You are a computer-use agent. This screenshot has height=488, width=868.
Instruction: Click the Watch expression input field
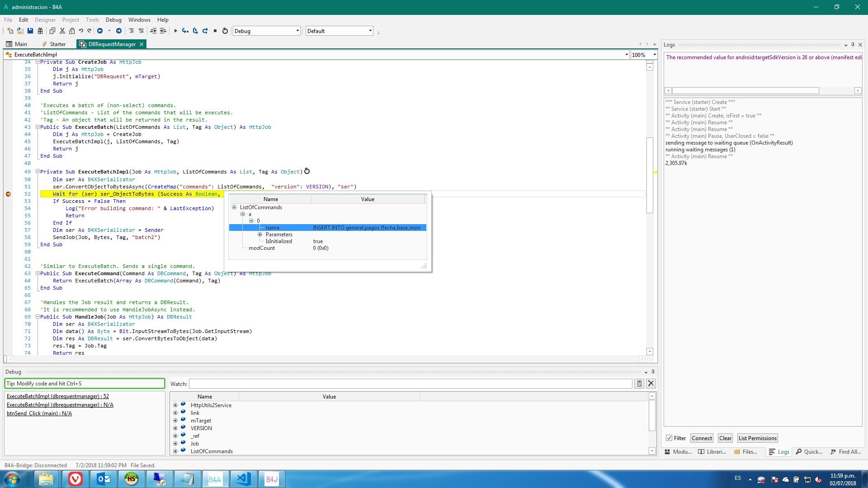click(x=410, y=384)
